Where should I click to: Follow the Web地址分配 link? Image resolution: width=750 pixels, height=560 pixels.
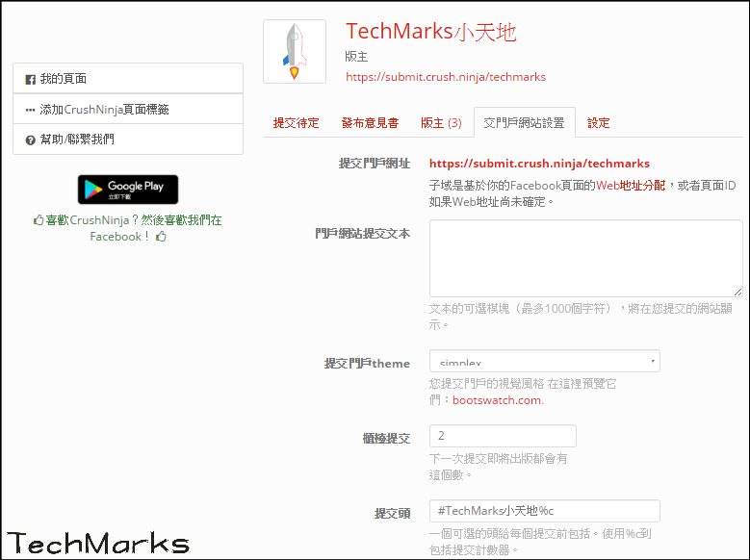click(631, 186)
